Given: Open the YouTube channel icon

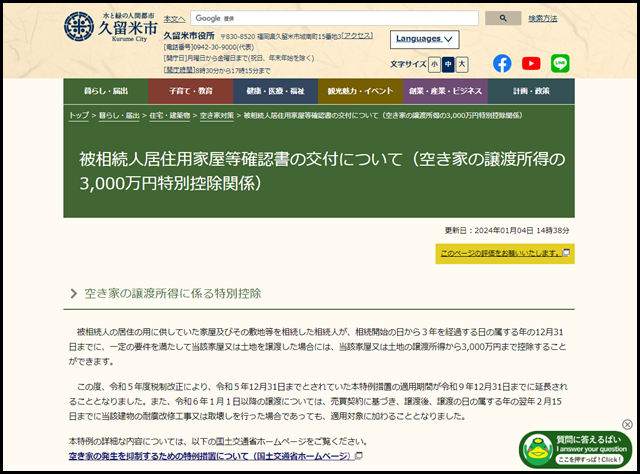Looking at the screenshot, I should (531, 64).
